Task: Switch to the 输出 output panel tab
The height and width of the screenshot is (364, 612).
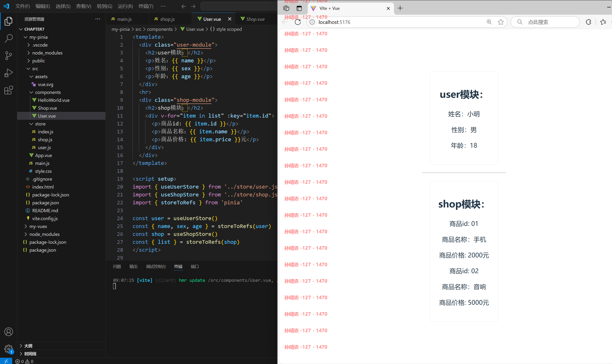Action: click(133, 266)
